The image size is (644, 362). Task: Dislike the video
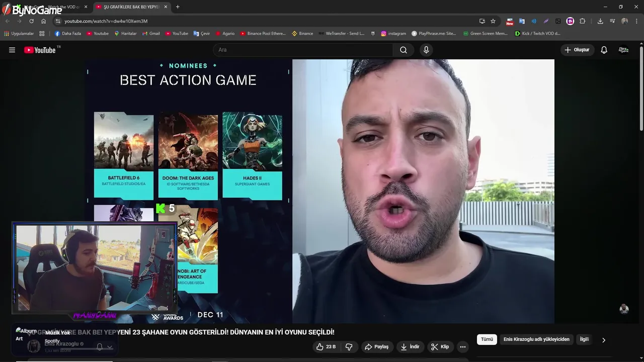click(349, 347)
